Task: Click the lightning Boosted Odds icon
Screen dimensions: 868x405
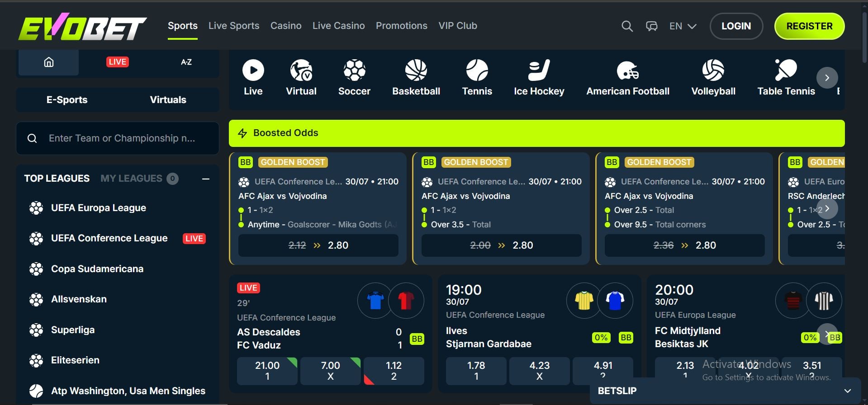Action: tap(242, 133)
